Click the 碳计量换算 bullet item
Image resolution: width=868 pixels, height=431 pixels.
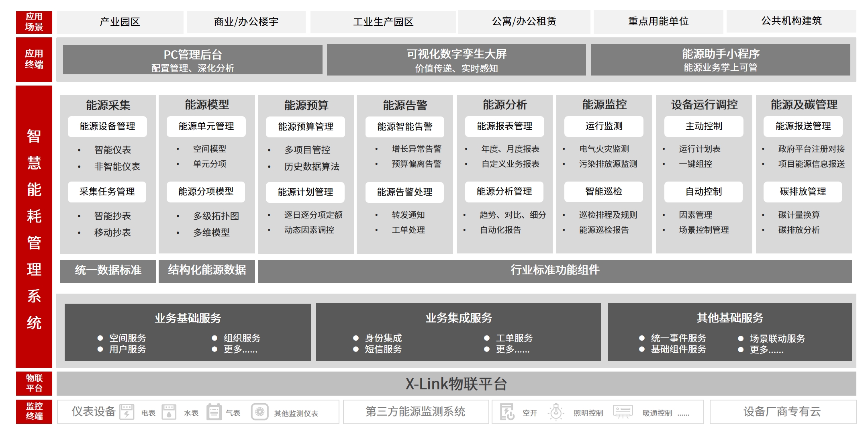tap(799, 215)
